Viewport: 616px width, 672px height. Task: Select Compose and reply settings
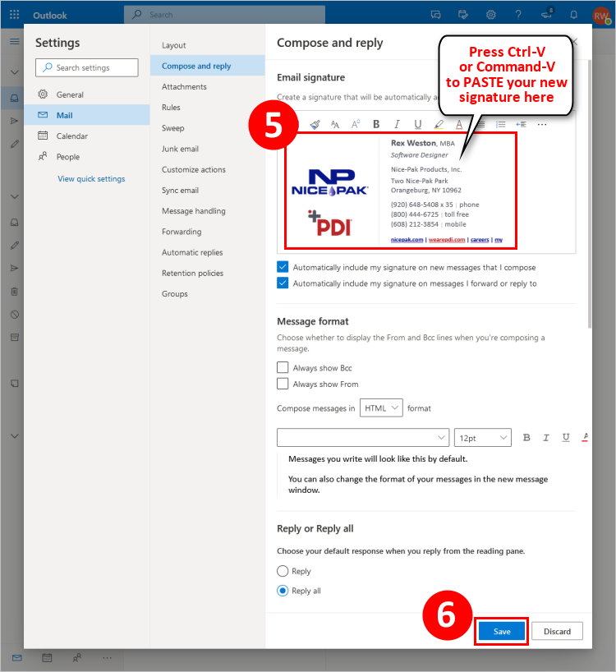click(208, 66)
